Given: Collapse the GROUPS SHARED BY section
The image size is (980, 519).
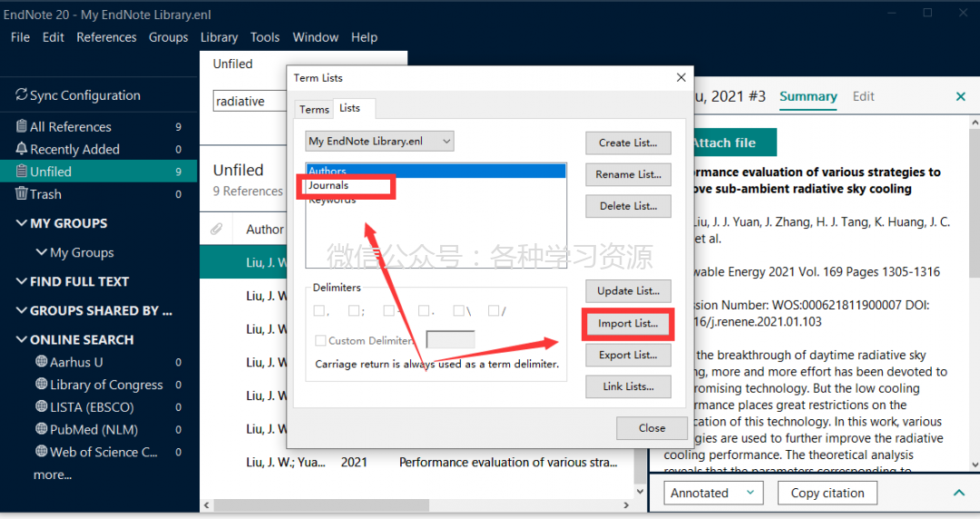Looking at the screenshot, I should pyautogui.click(x=21, y=310).
